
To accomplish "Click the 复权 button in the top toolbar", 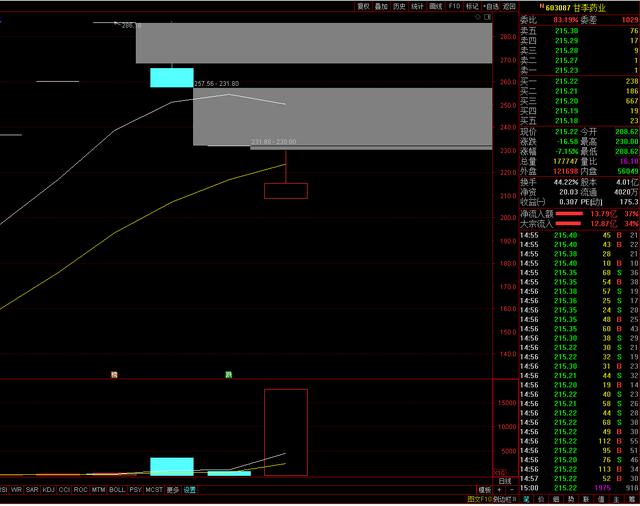I will (x=363, y=6).
